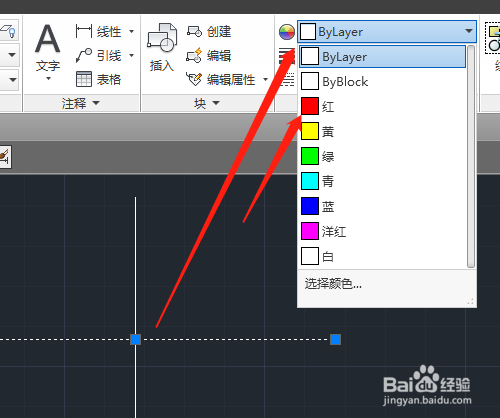Click the lineweight lines icon

[x=287, y=56]
